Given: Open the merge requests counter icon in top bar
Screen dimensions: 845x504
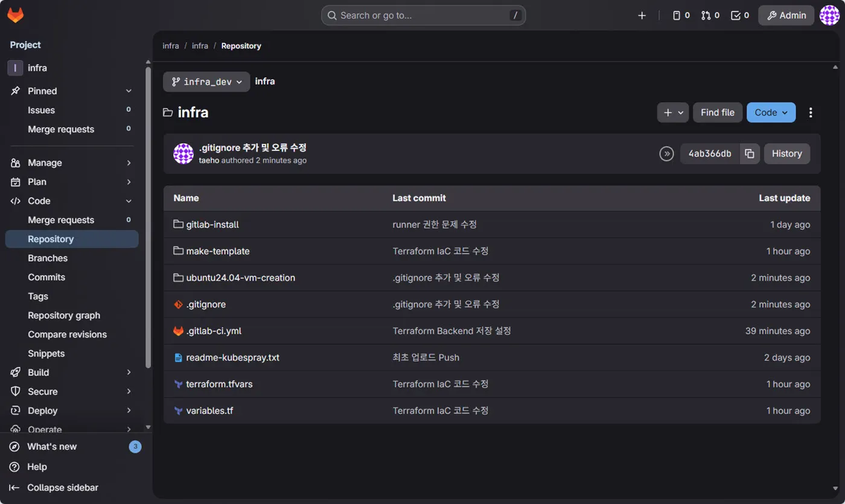Looking at the screenshot, I should pos(710,16).
